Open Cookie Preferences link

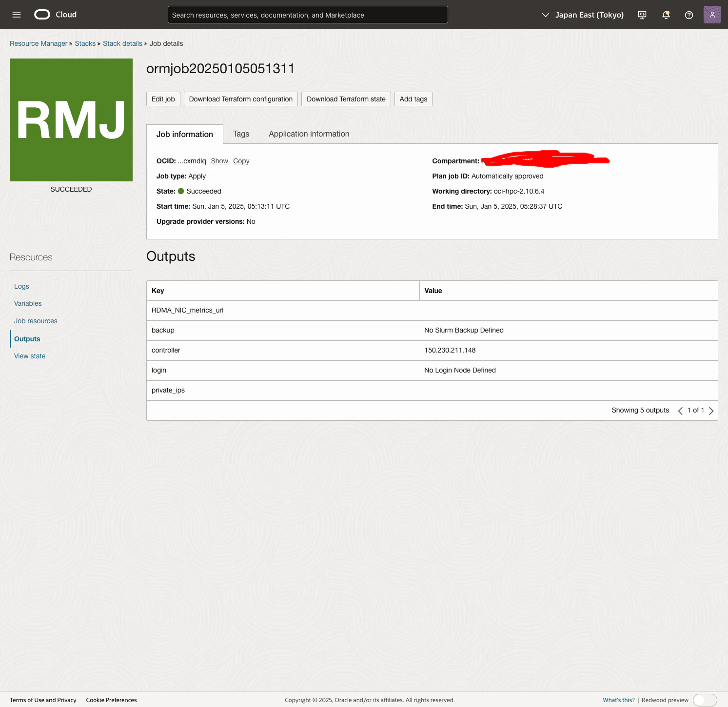[111, 700]
